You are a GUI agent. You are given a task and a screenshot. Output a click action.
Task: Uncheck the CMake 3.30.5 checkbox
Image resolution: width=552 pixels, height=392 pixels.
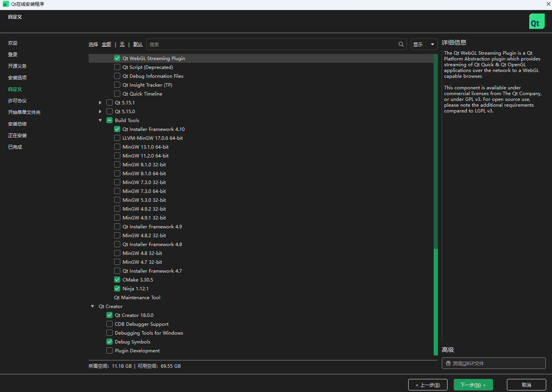pyautogui.click(x=117, y=280)
